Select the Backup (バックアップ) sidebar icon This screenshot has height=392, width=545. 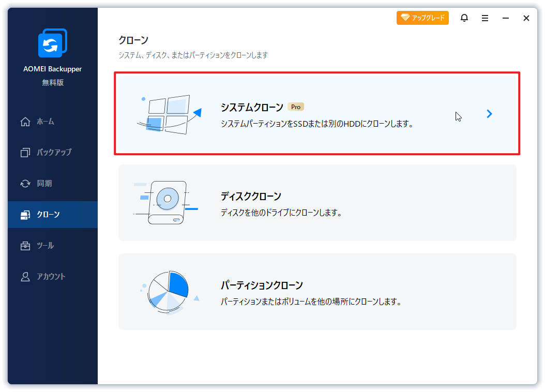click(x=25, y=153)
